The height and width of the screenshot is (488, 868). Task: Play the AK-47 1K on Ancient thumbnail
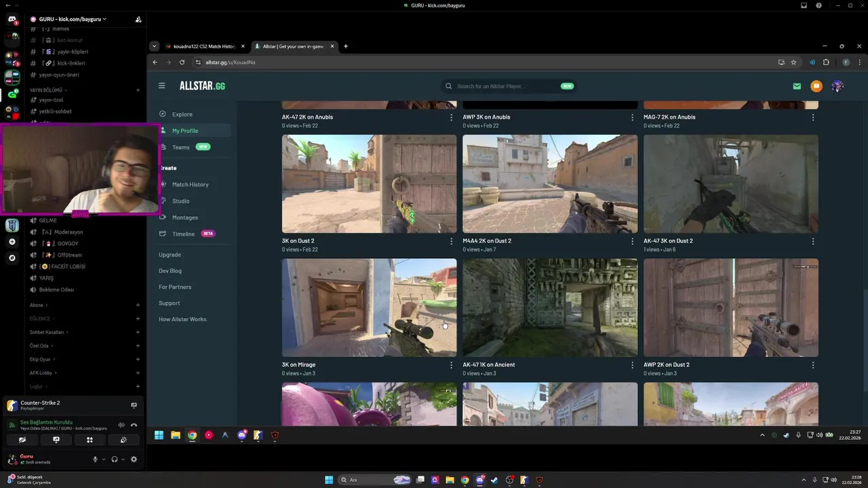pos(550,308)
